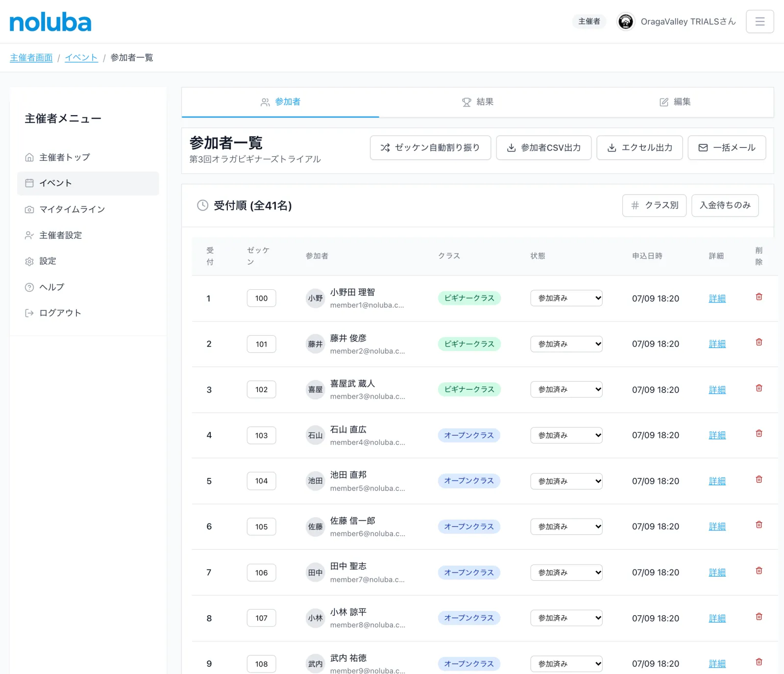Click 藤井 avatar badge

pyautogui.click(x=315, y=344)
